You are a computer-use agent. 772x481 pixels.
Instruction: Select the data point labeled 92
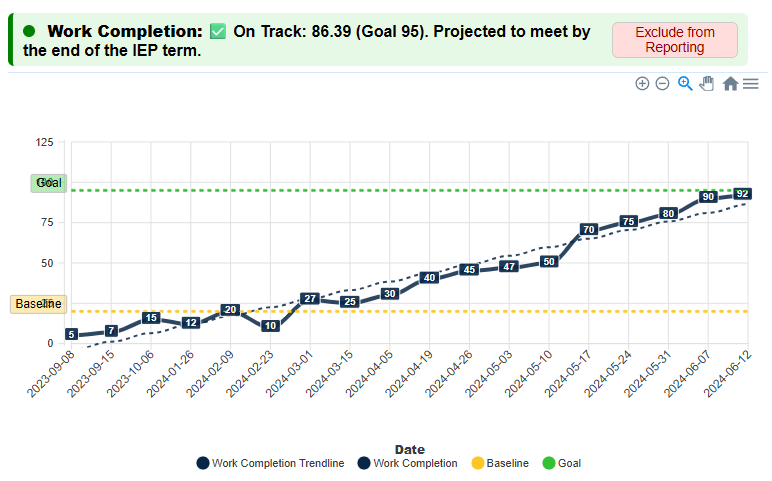(743, 194)
